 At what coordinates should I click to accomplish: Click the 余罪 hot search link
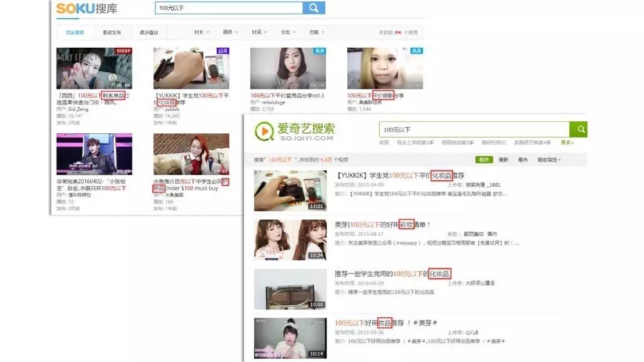pos(384,143)
